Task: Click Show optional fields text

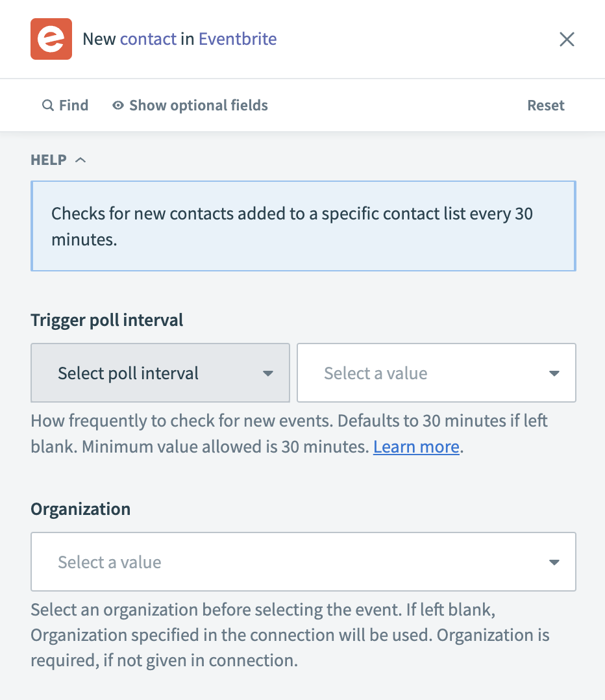Action: (x=198, y=105)
